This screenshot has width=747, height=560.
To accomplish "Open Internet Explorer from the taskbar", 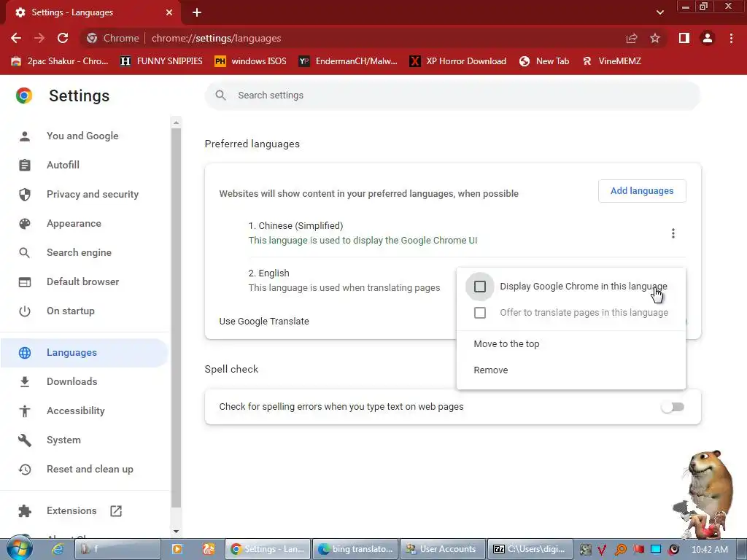I will coord(58,549).
